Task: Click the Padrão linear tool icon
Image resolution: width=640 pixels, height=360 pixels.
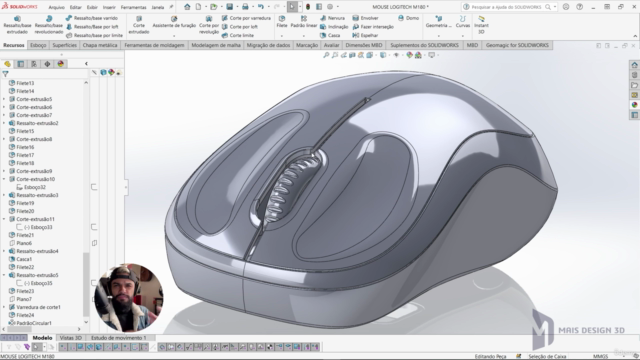Action: point(304,19)
